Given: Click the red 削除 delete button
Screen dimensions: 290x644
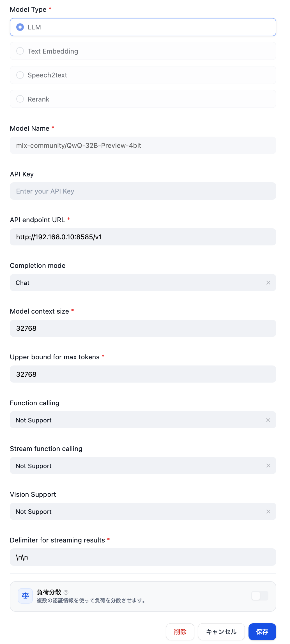Looking at the screenshot, I should [x=180, y=632].
